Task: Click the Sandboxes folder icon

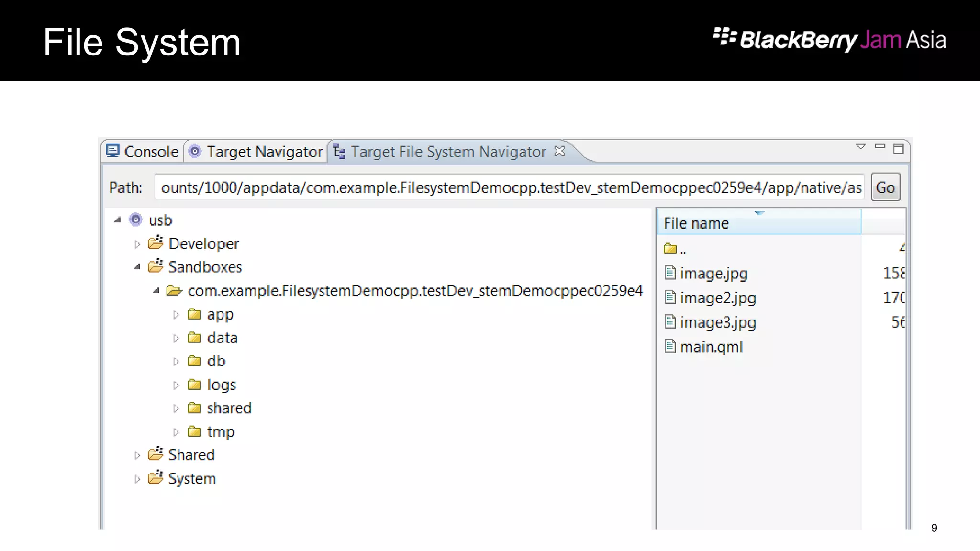Action: [x=156, y=266]
